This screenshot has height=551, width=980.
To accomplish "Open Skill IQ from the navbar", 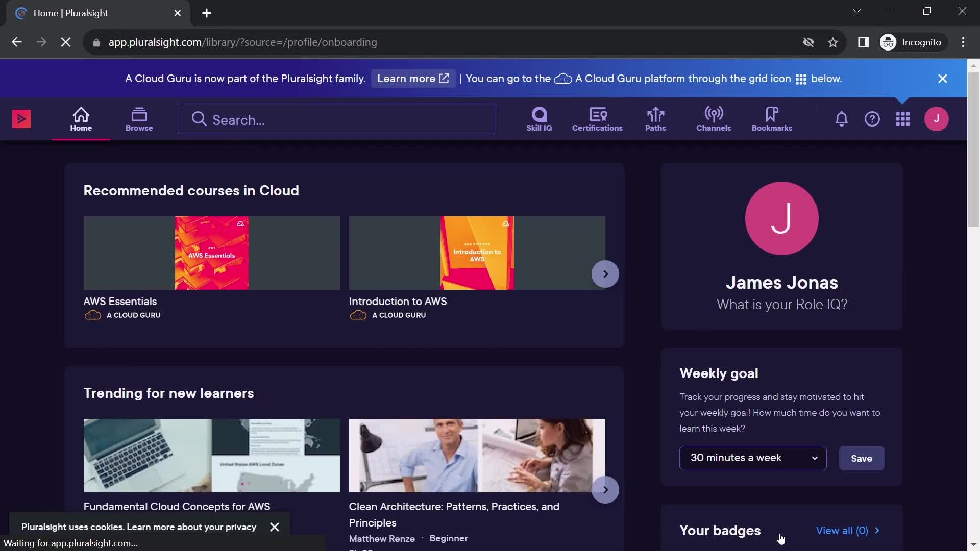I will coord(539,119).
